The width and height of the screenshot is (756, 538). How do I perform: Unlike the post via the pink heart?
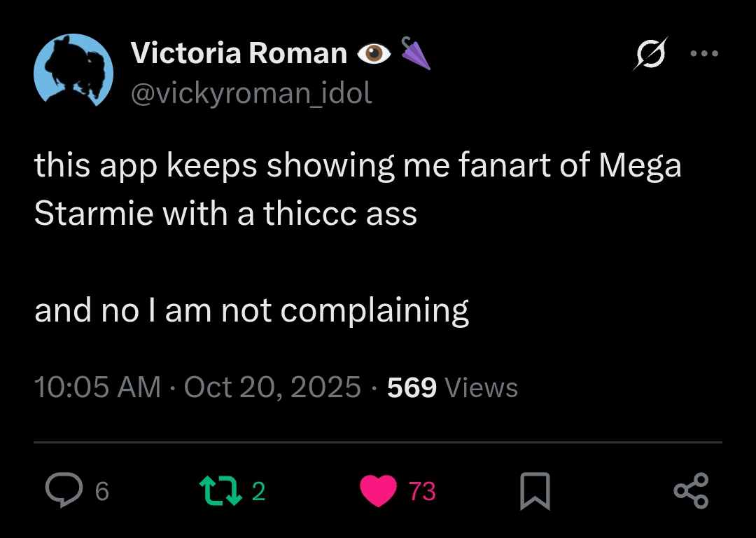tap(379, 490)
